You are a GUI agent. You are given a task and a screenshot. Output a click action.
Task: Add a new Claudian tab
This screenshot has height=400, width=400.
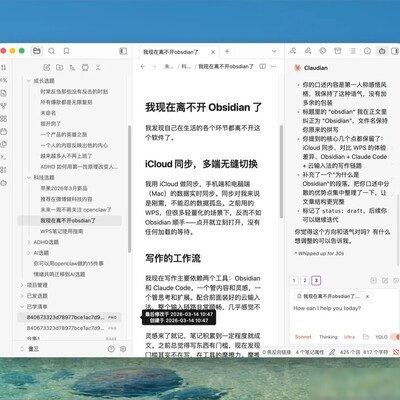coord(373,281)
